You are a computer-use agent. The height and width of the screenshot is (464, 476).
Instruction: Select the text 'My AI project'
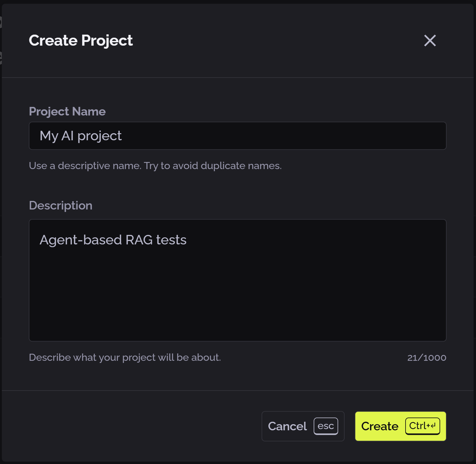pyautogui.click(x=80, y=136)
